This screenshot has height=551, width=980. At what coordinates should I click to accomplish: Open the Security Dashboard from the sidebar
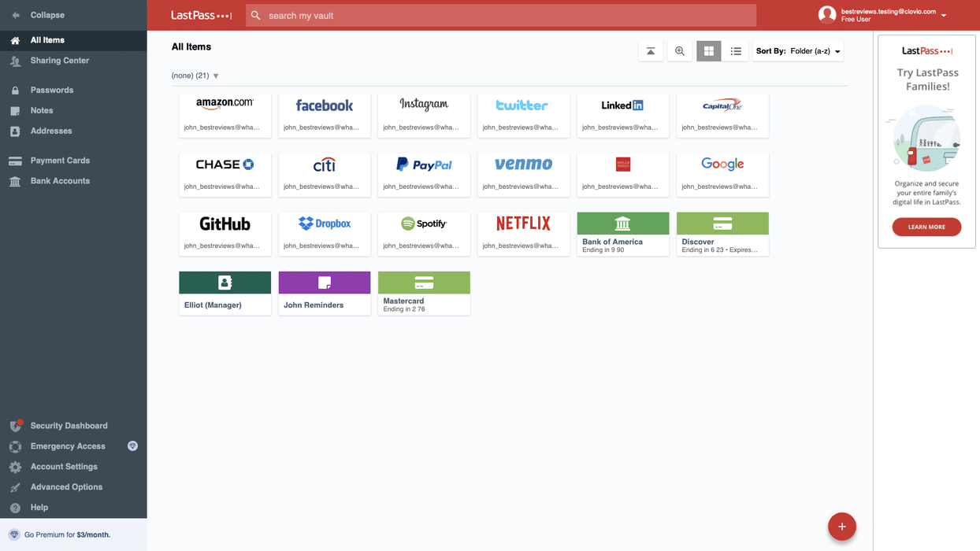(x=67, y=425)
